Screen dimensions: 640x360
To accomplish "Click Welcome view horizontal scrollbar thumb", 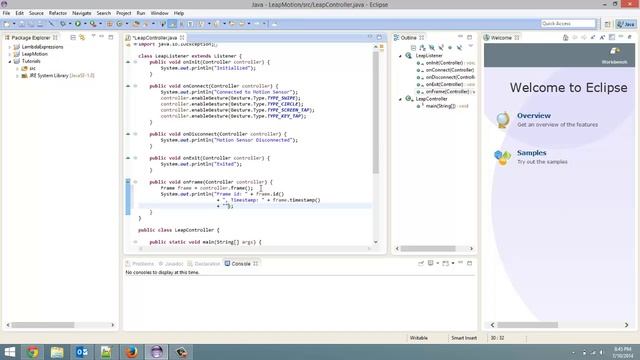I will coord(527,325).
